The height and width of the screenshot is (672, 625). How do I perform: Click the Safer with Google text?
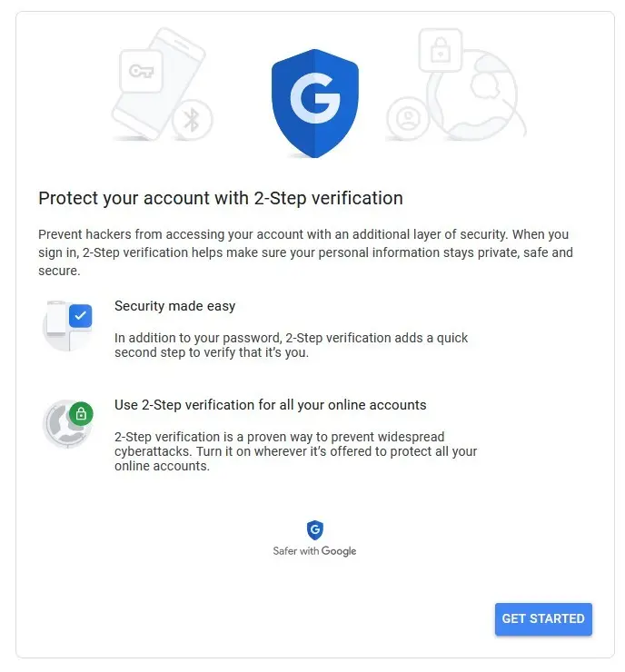[314, 550]
